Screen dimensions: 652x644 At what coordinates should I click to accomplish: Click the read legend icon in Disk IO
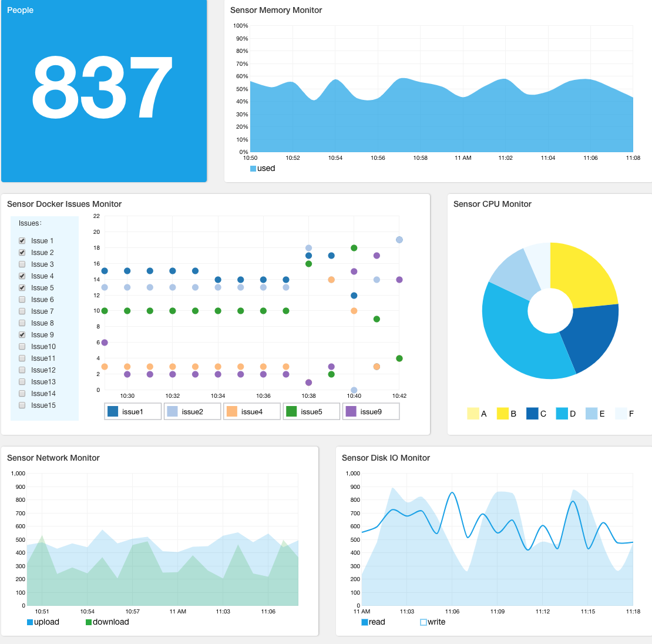[x=365, y=622]
